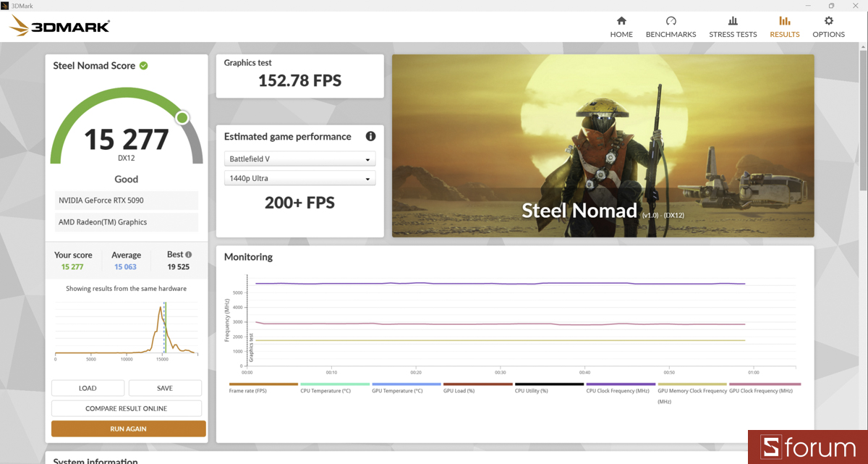Image resolution: width=868 pixels, height=464 pixels.
Task: Save the result with the SAVE button
Action: coord(165,388)
